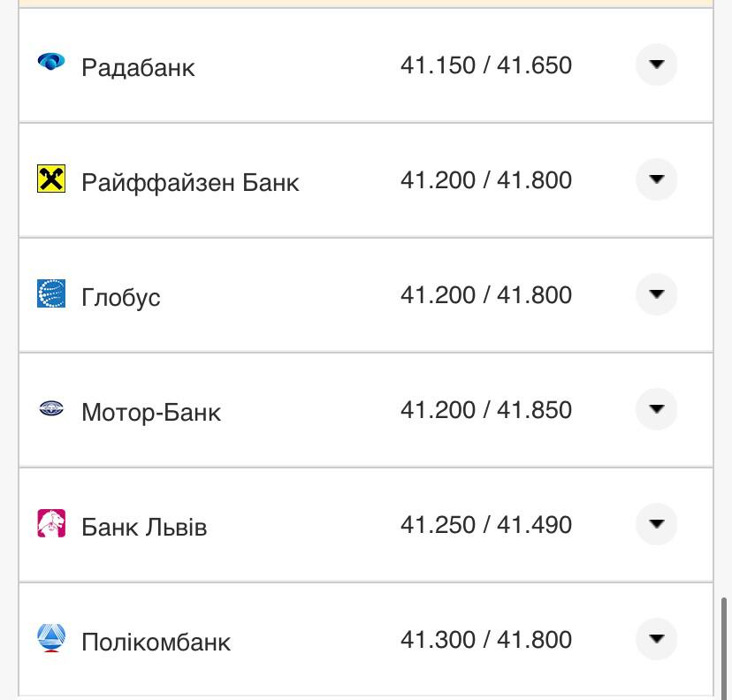Click the Райффайзен Банк yellow logo
The image size is (732, 700).
pos(51,179)
